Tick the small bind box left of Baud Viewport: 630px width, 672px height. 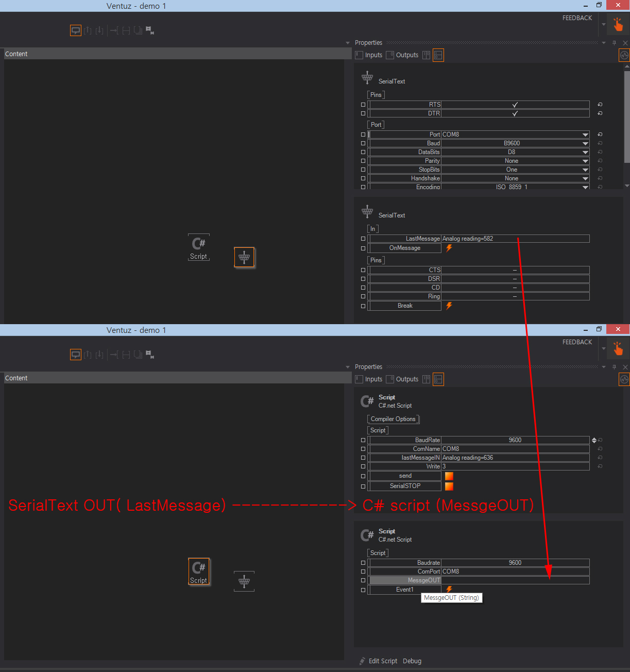(x=363, y=143)
